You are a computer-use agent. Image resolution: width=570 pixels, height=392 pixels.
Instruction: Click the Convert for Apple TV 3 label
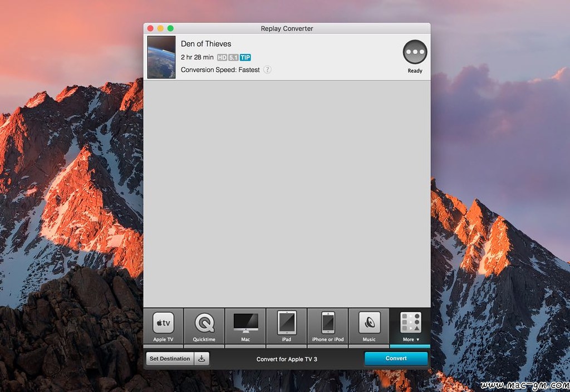287,359
